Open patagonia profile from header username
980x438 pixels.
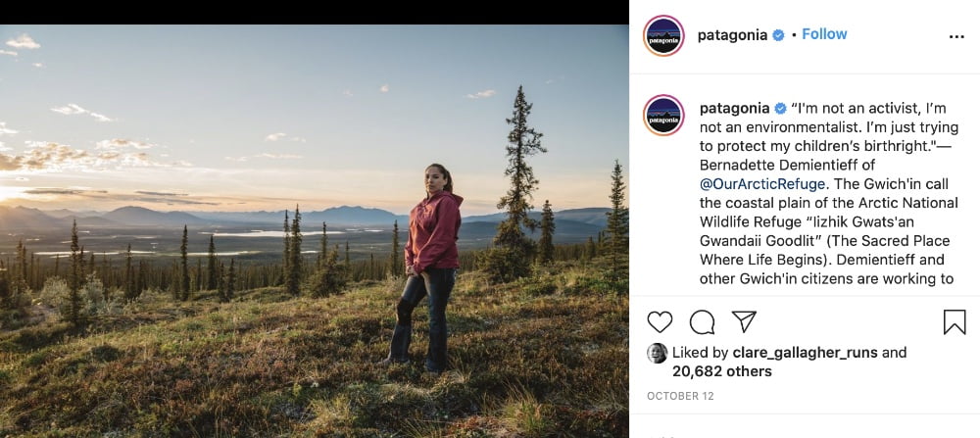coord(732,35)
